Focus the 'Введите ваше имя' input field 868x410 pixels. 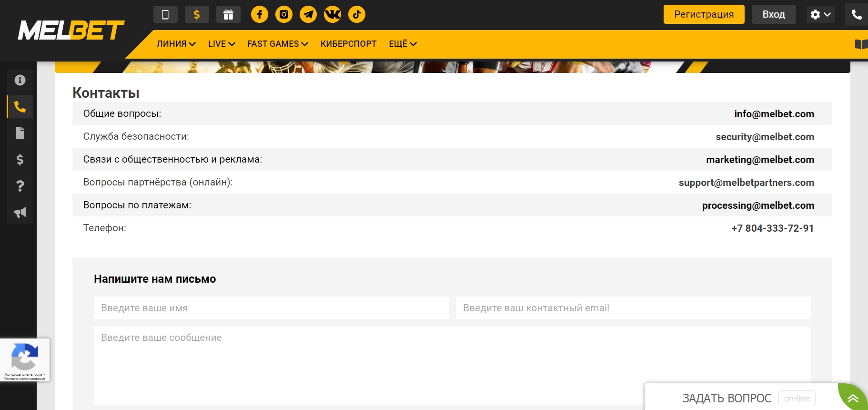point(271,308)
